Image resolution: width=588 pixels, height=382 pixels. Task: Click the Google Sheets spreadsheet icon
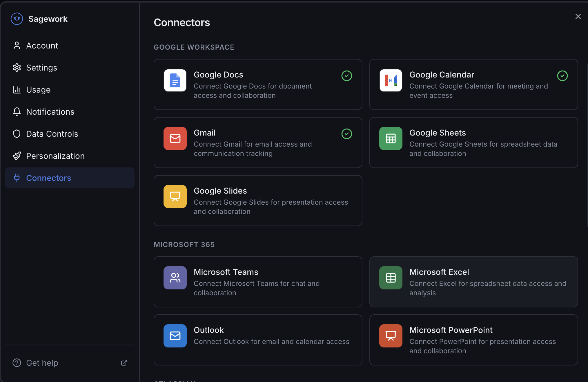[x=391, y=138]
